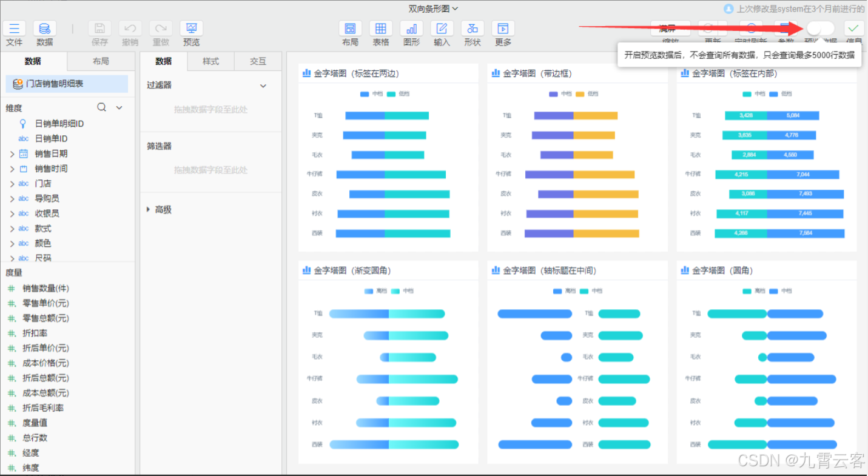This screenshot has height=476, width=868.
Task: Click chart icon of 金字塔图（标签在内部）
Action: click(685, 73)
